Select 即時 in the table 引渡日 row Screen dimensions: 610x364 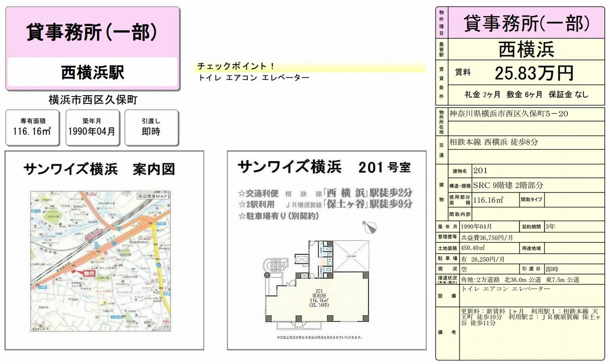(x=552, y=269)
